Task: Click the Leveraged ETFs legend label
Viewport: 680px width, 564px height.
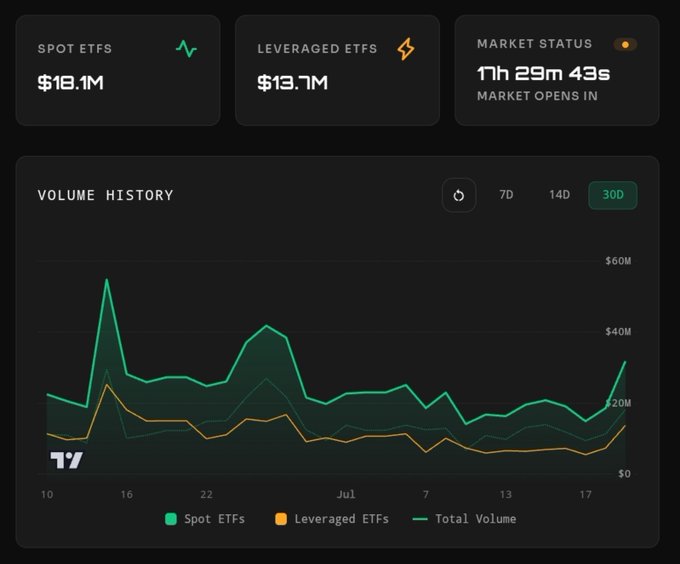Action: pos(341,519)
